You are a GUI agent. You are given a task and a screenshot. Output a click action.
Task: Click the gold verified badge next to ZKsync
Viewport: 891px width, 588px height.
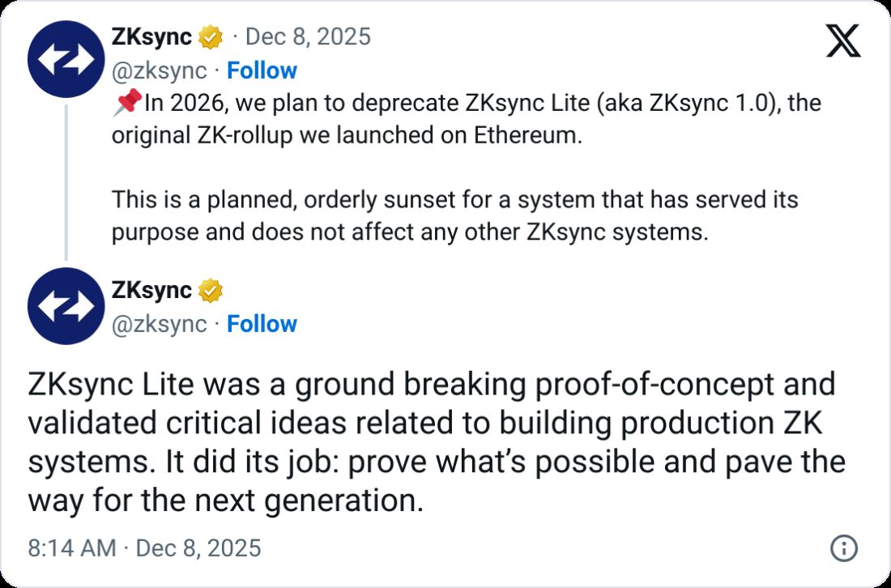210,36
